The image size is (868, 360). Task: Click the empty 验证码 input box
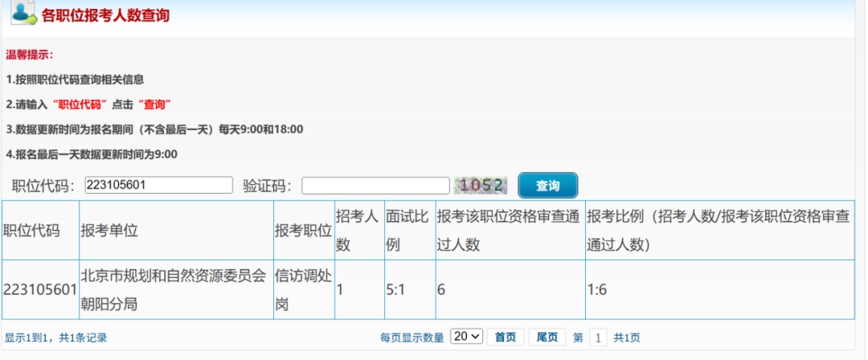375,186
